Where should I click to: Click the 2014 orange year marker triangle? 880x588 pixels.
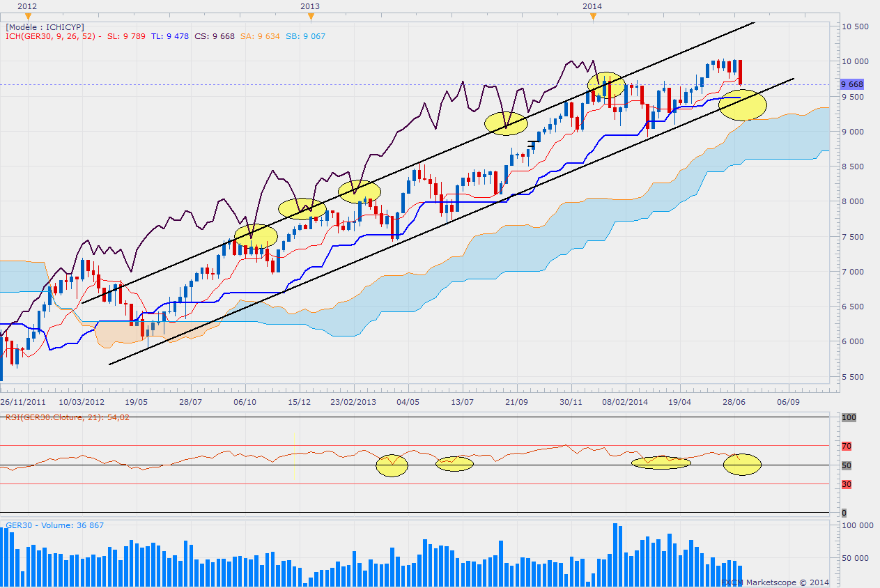pyautogui.click(x=592, y=16)
